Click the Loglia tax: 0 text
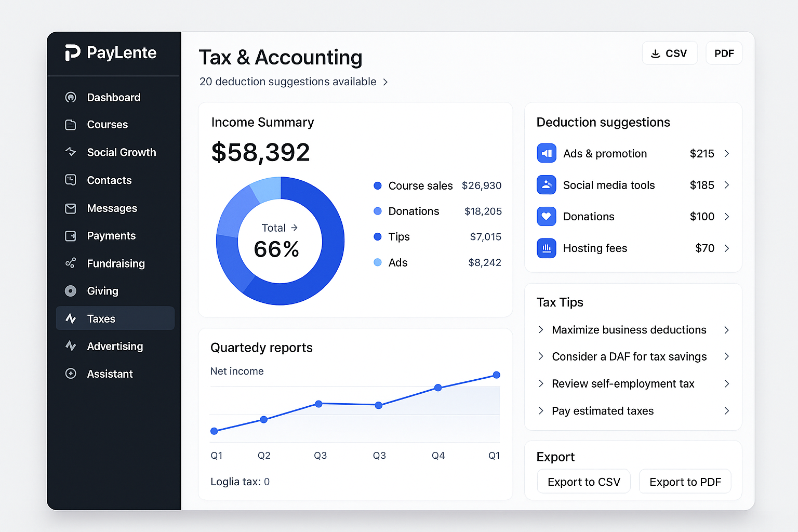This screenshot has width=798, height=532. [x=240, y=482]
